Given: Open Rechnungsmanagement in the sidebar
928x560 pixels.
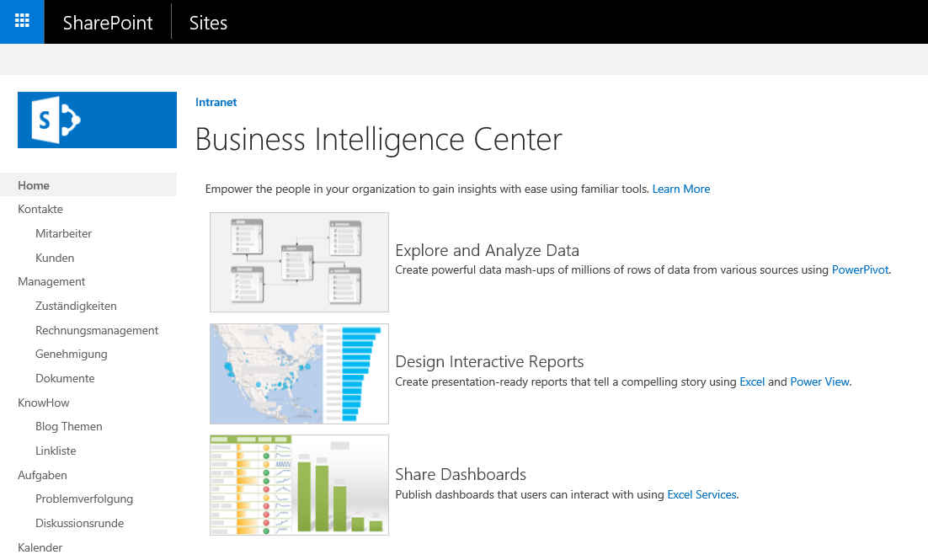Looking at the screenshot, I should pyautogui.click(x=97, y=330).
